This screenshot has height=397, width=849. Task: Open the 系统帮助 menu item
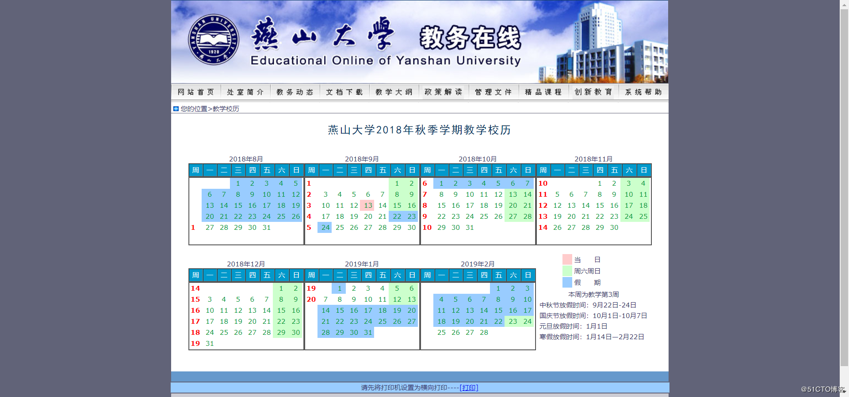[643, 92]
